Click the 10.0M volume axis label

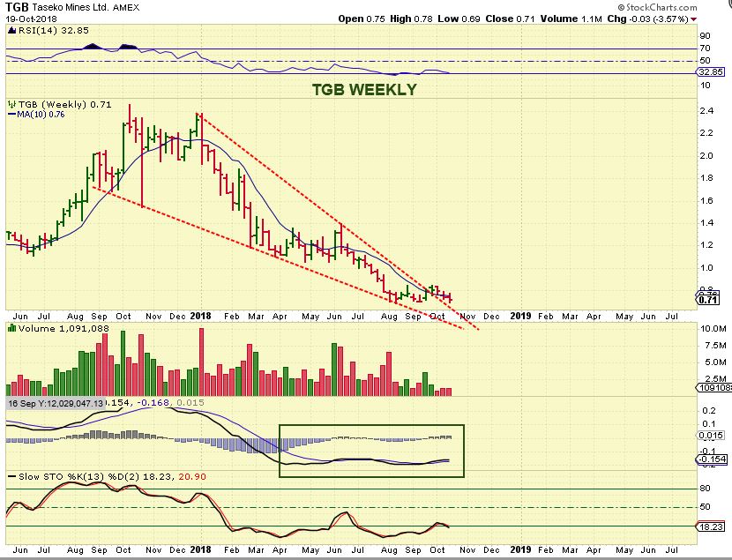click(x=713, y=329)
